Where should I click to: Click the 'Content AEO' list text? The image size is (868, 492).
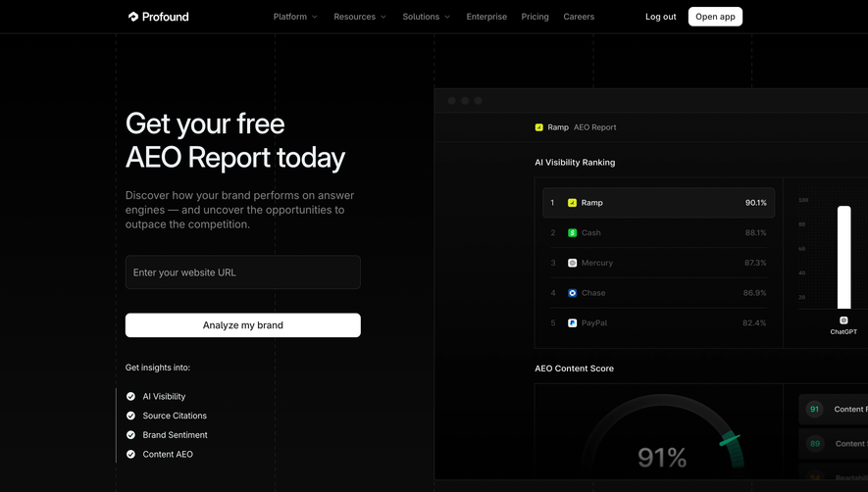(168, 455)
